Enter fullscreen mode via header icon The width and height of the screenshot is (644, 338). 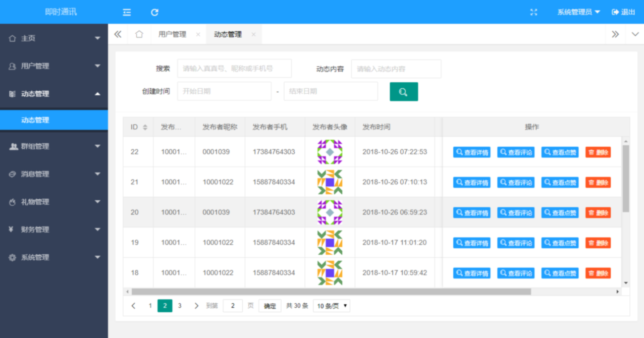click(534, 12)
